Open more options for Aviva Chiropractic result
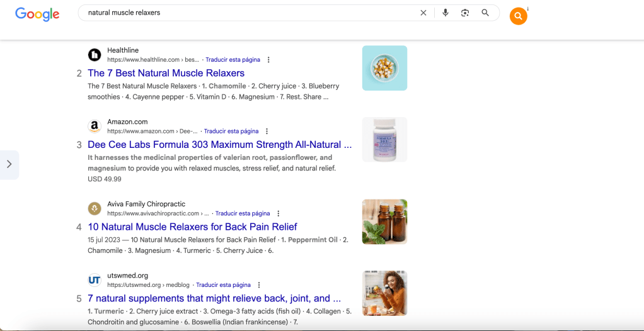This screenshot has width=644, height=331. [278, 214]
